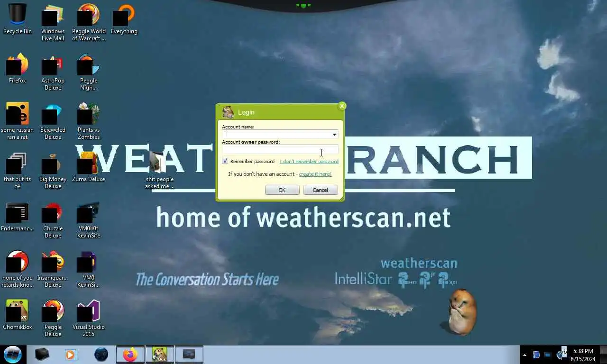Open the 'I don't remember password' link
The width and height of the screenshot is (607, 364).
(309, 161)
